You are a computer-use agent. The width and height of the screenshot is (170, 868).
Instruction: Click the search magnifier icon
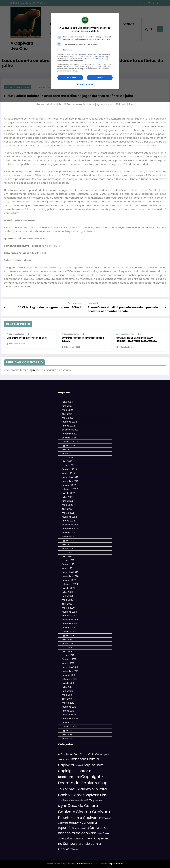pyautogui.click(x=146, y=30)
